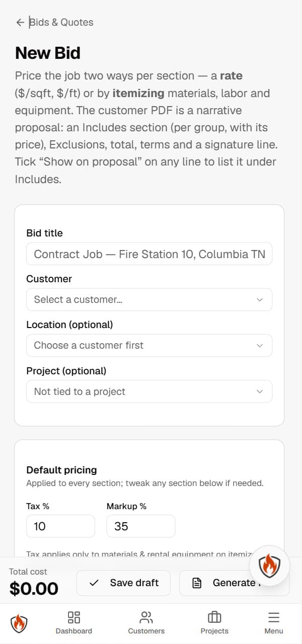
Task: Click the Default pricing heading
Action: coord(61,470)
